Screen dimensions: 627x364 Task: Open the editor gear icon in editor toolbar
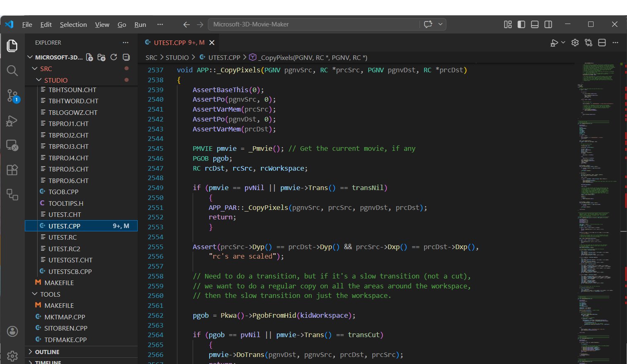(575, 43)
